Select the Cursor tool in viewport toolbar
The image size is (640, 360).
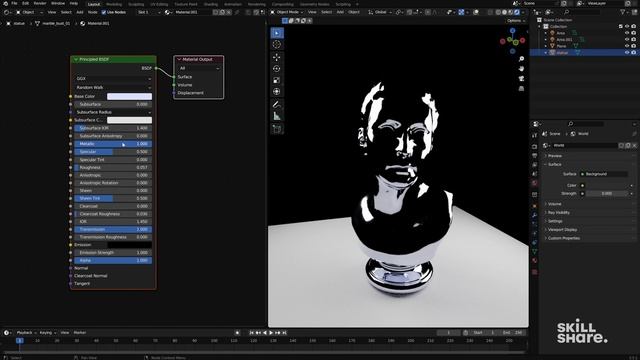277,45
